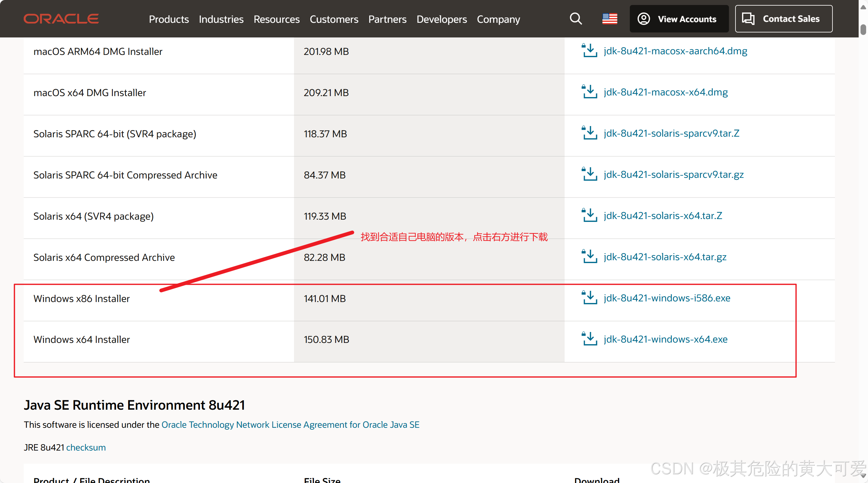Click the Contact Sales button

784,19
